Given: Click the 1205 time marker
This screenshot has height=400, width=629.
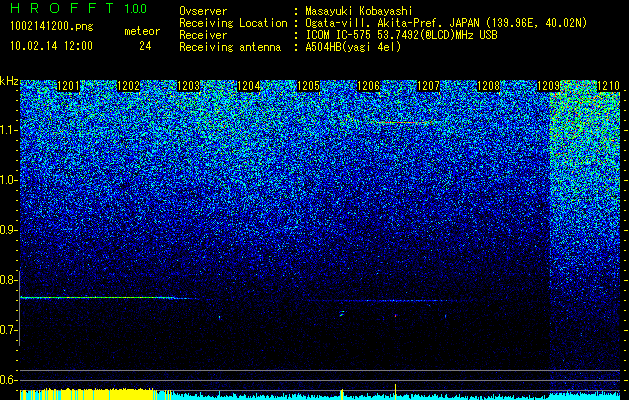Looking at the screenshot, I should coord(308,86).
